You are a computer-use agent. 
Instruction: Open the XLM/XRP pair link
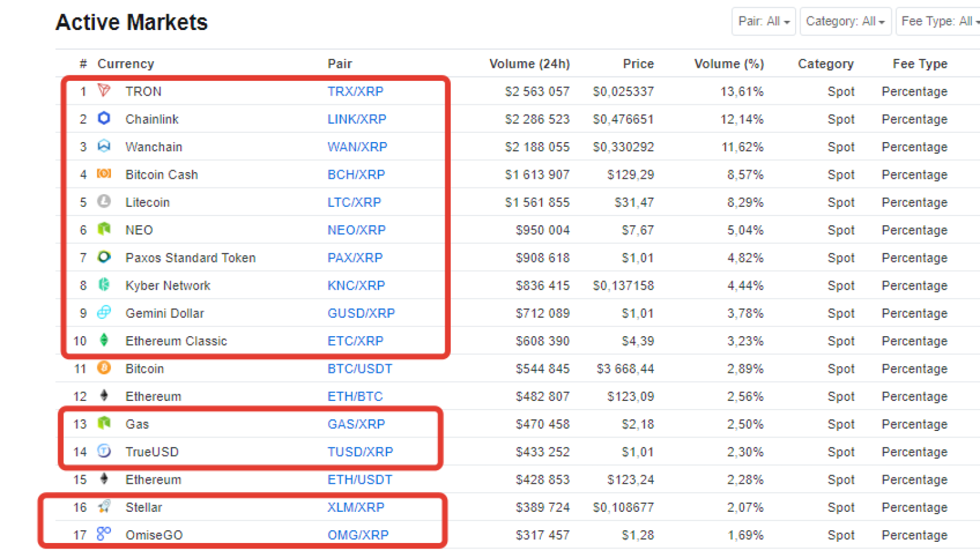(x=356, y=508)
